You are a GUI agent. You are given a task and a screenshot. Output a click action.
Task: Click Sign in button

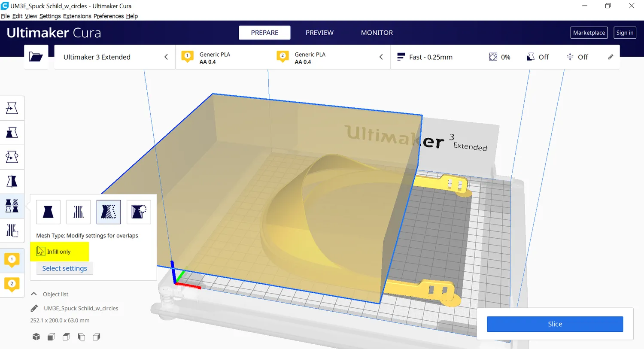(625, 33)
